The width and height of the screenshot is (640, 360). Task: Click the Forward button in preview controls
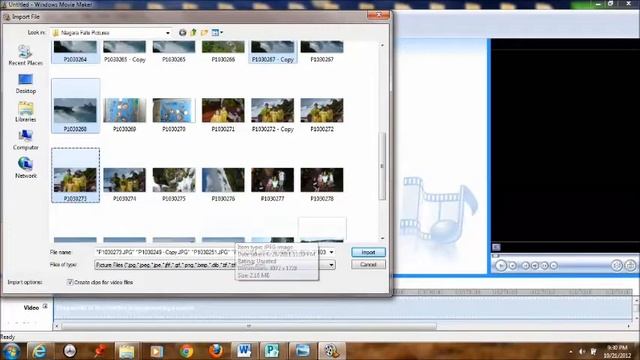click(x=554, y=266)
